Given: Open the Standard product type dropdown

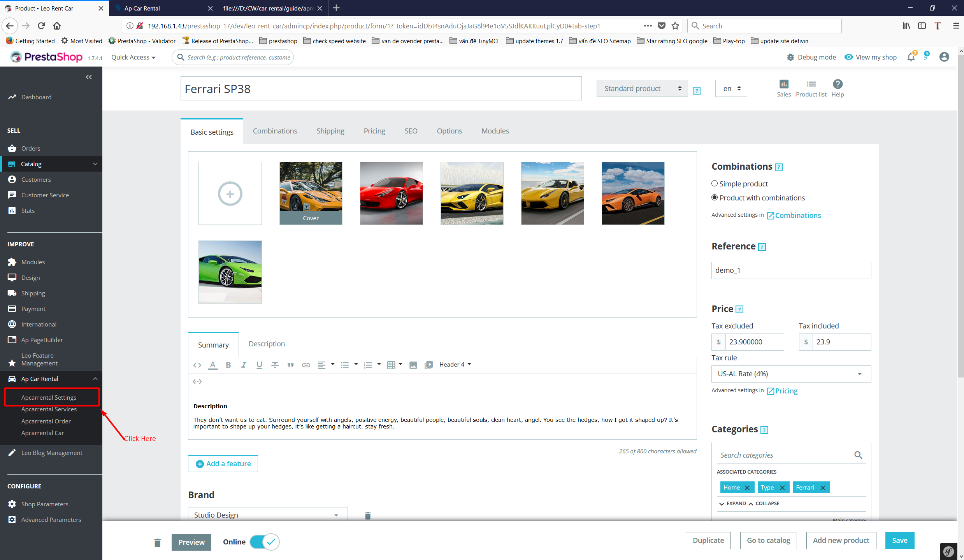Looking at the screenshot, I should (642, 88).
